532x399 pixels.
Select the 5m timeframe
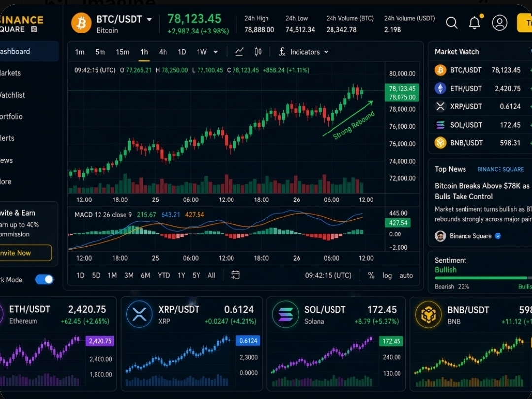(x=100, y=52)
